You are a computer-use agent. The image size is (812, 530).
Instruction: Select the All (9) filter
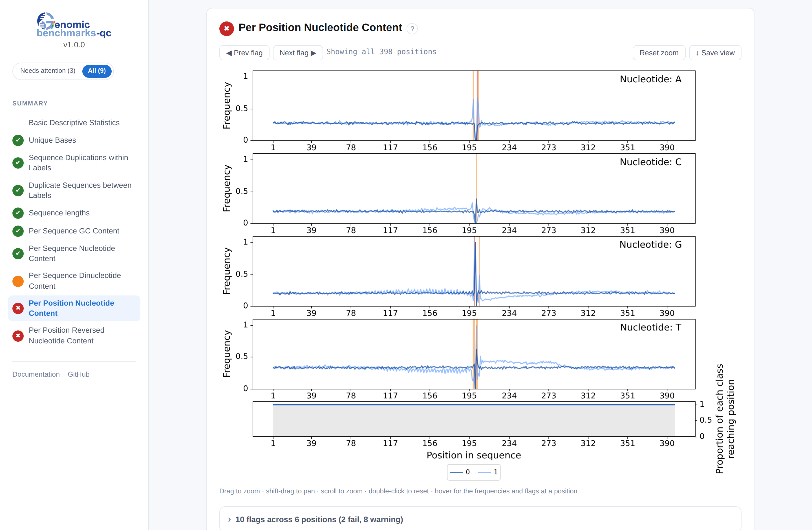97,70
